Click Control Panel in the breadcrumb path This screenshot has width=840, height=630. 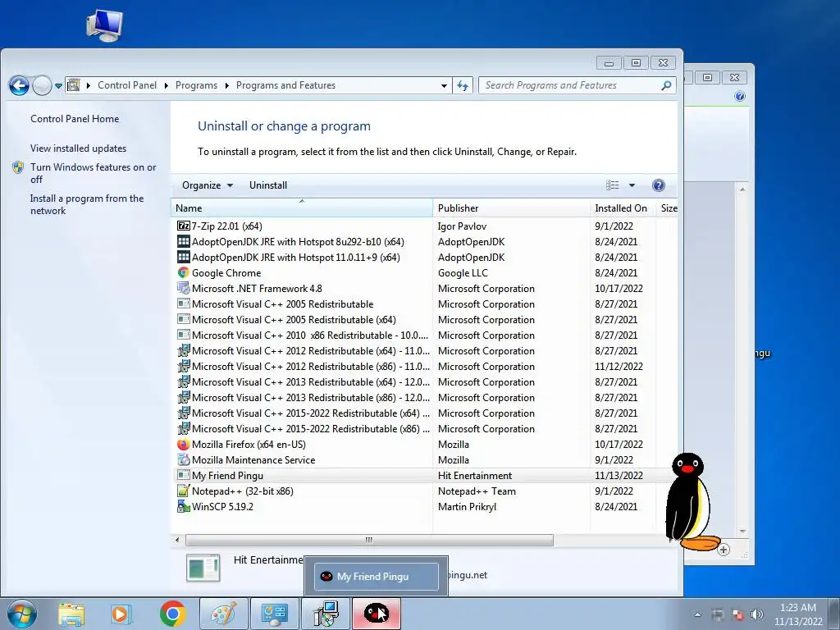click(x=127, y=85)
